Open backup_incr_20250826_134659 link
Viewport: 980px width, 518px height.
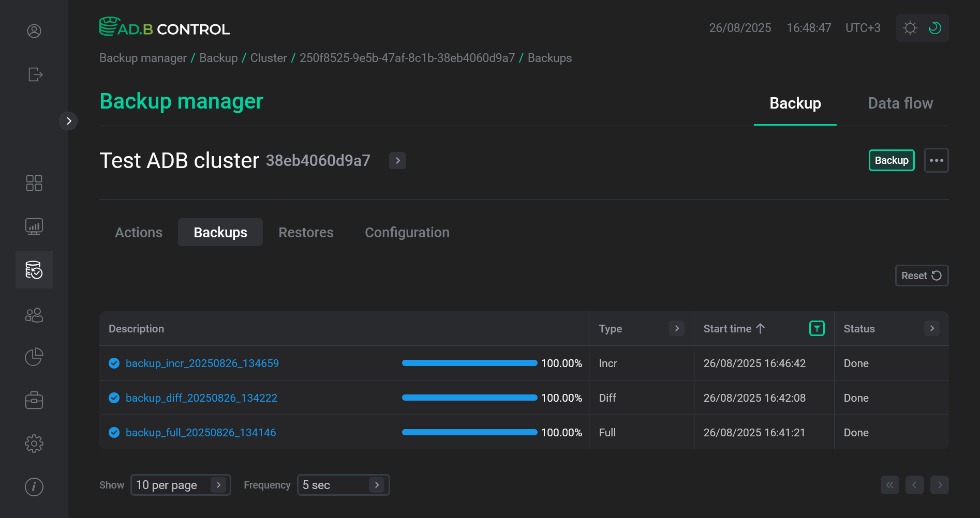[202, 363]
